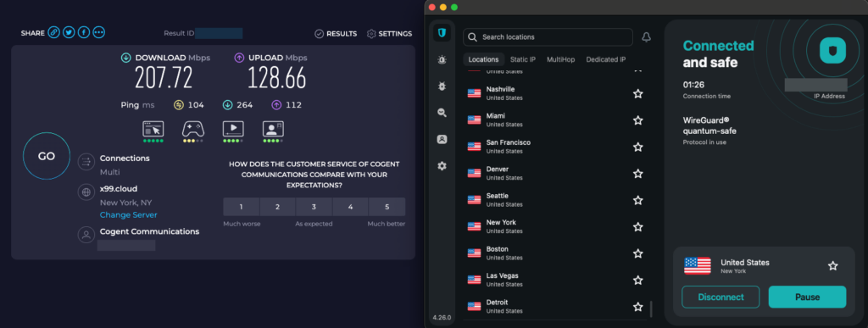Open the Search magnifier icon in sidebar
Image resolution: width=868 pixels, height=328 pixels.
point(442,113)
